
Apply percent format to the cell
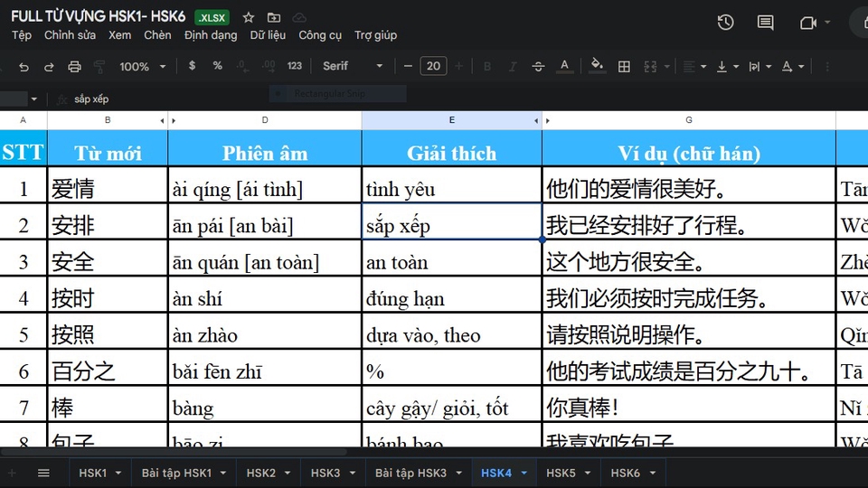tap(217, 66)
